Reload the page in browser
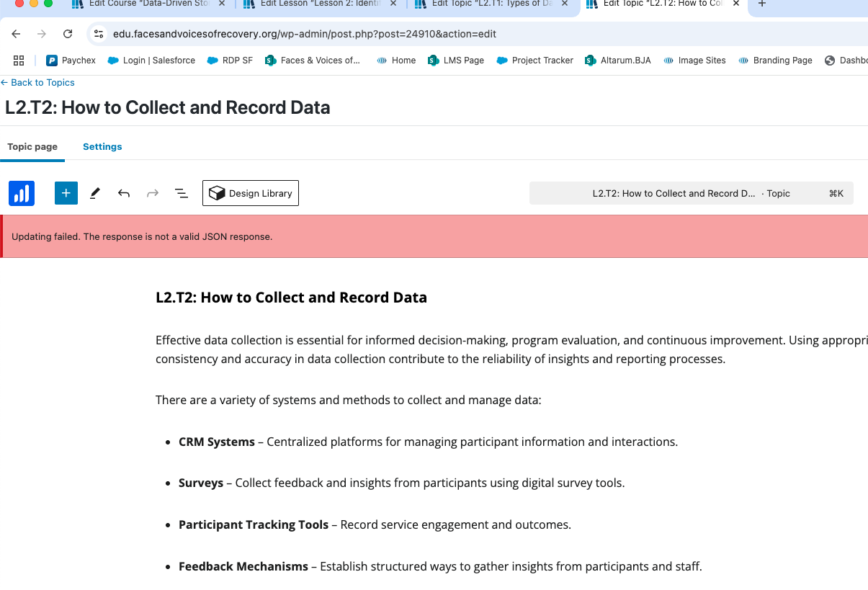868x590 pixels. [x=68, y=34]
